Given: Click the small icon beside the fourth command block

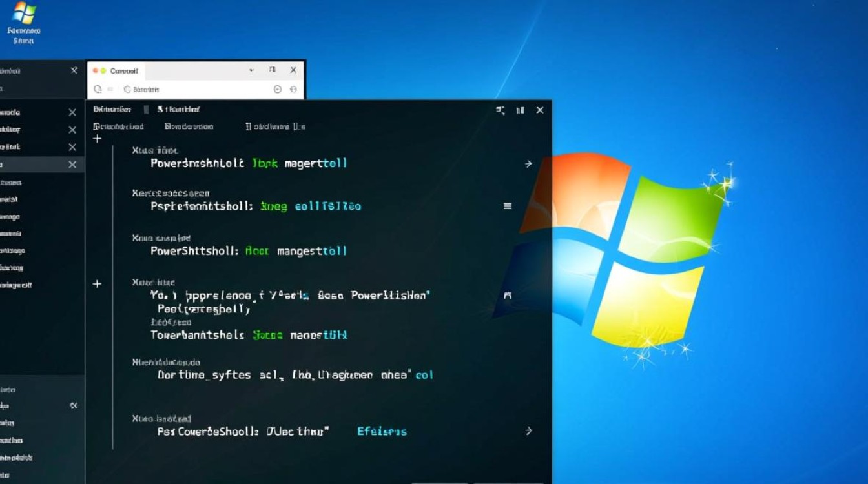Looking at the screenshot, I should (507, 295).
